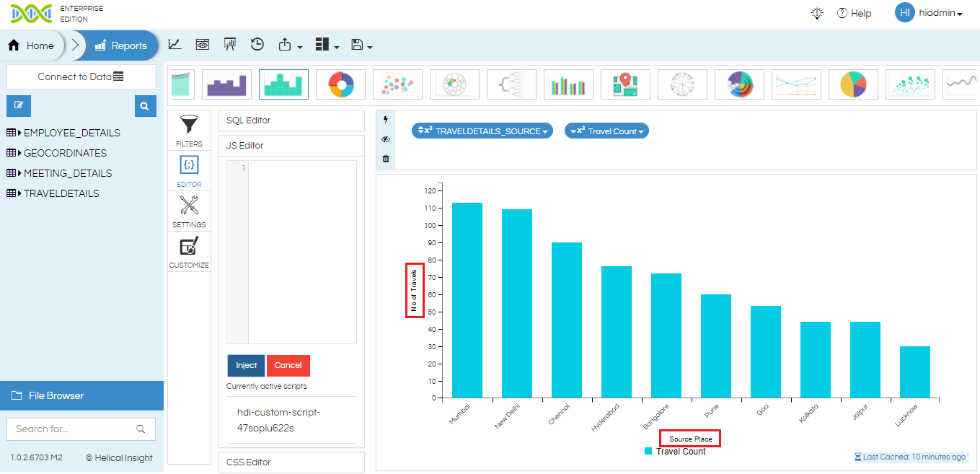This screenshot has height=474, width=980.
Task: Click the Mumbai bar in chart
Action: [467, 300]
